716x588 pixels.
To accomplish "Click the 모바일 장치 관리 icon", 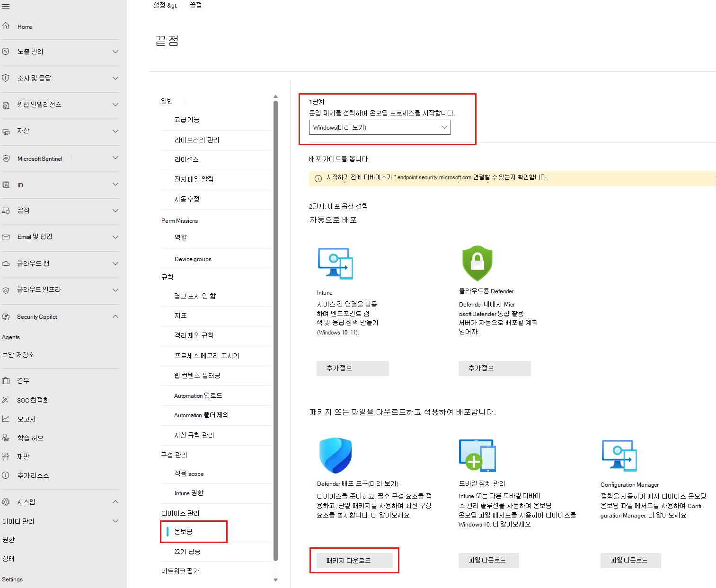I will pyautogui.click(x=477, y=456).
